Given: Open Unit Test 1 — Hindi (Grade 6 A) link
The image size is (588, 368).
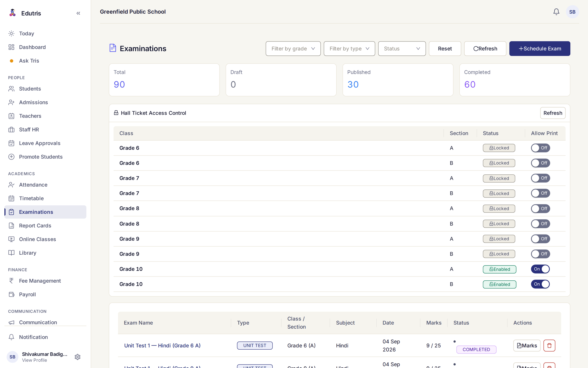Looking at the screenshot, I should tap(162, 345).
